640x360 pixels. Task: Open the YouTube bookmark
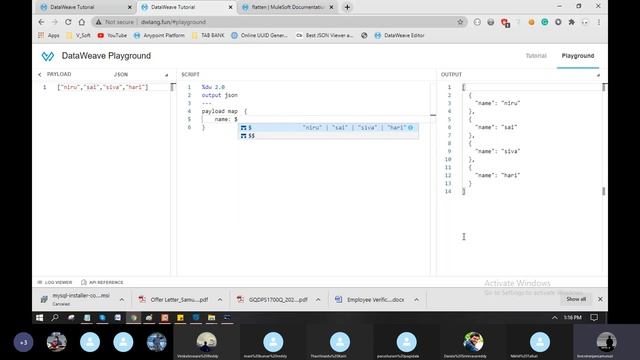pyautogui.click(x=112, y=36)
